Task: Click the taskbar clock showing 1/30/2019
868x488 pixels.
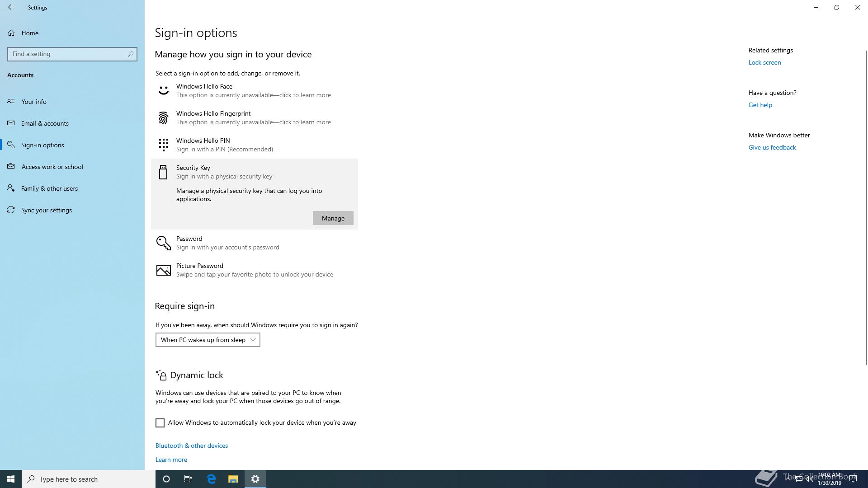Action: [830, 479]
